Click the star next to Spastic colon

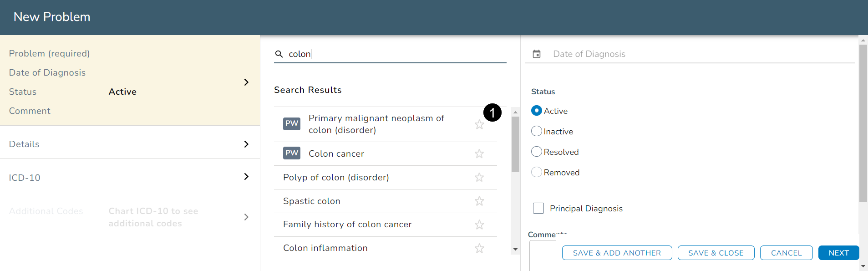(x=479, y=201)
